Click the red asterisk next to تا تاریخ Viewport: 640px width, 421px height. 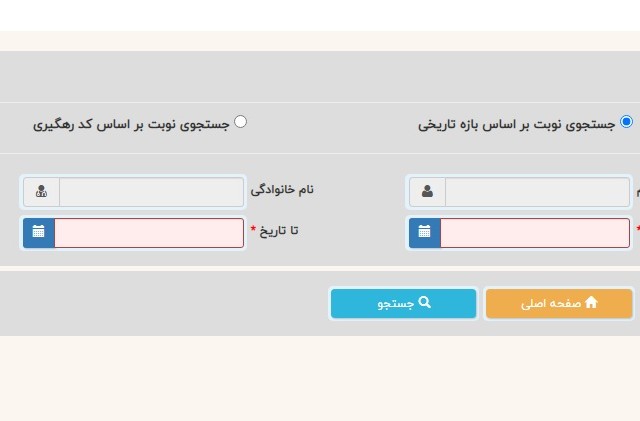pyautogui.click(x=253, y=230)
